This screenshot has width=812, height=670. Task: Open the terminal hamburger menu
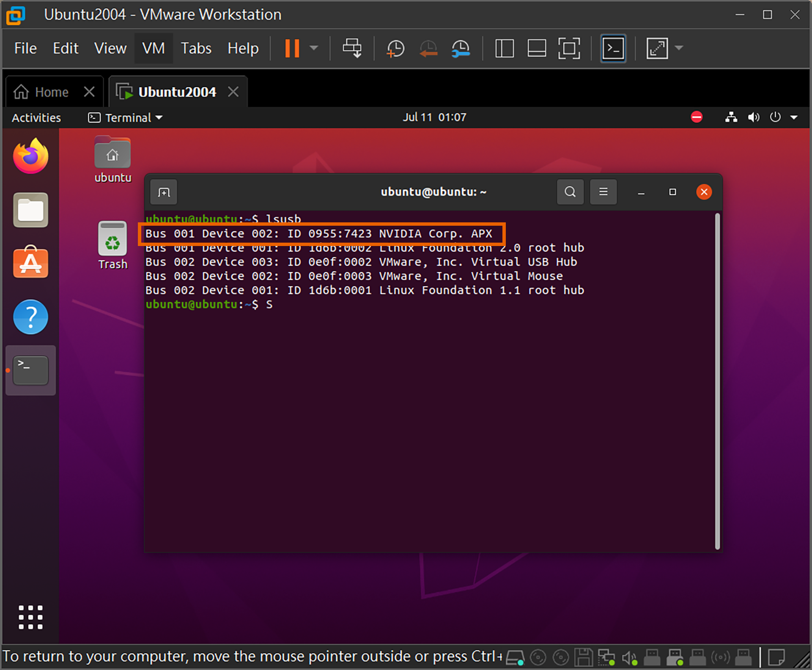point(603,192)
